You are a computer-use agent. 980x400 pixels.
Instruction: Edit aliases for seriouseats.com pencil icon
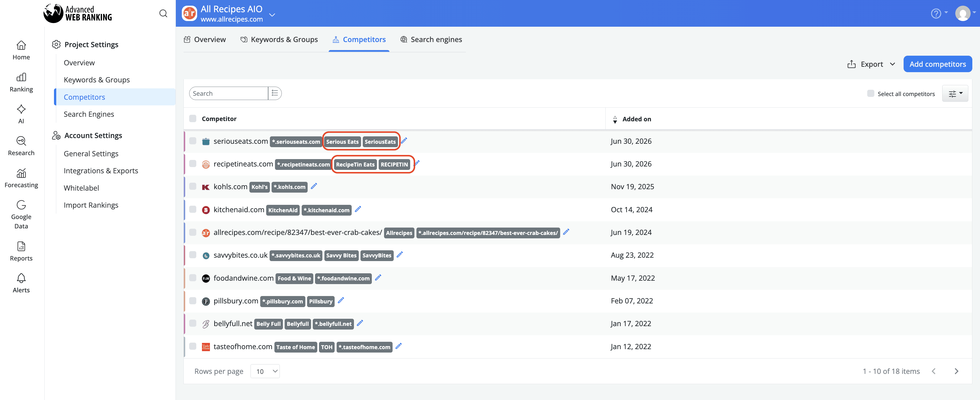tap(404, 140)
